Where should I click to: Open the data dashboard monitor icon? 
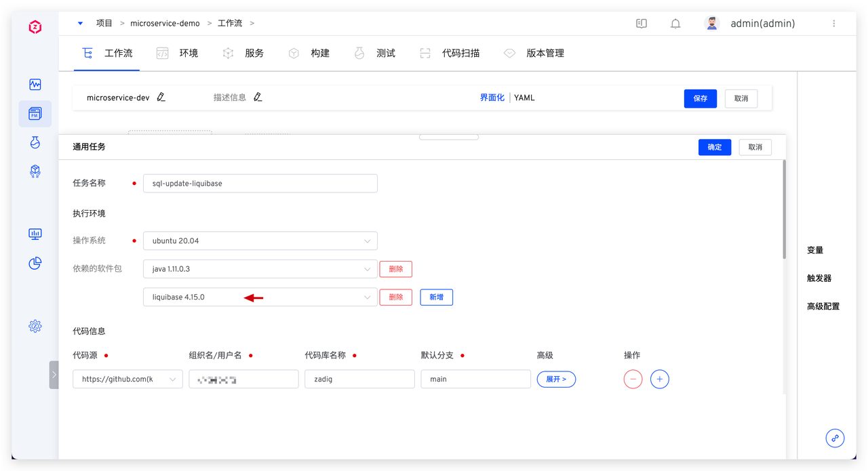click(x=35, y=234)
